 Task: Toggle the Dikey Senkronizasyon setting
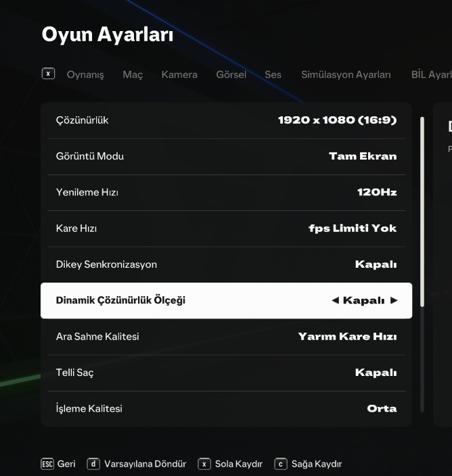[x=226, y=264]
